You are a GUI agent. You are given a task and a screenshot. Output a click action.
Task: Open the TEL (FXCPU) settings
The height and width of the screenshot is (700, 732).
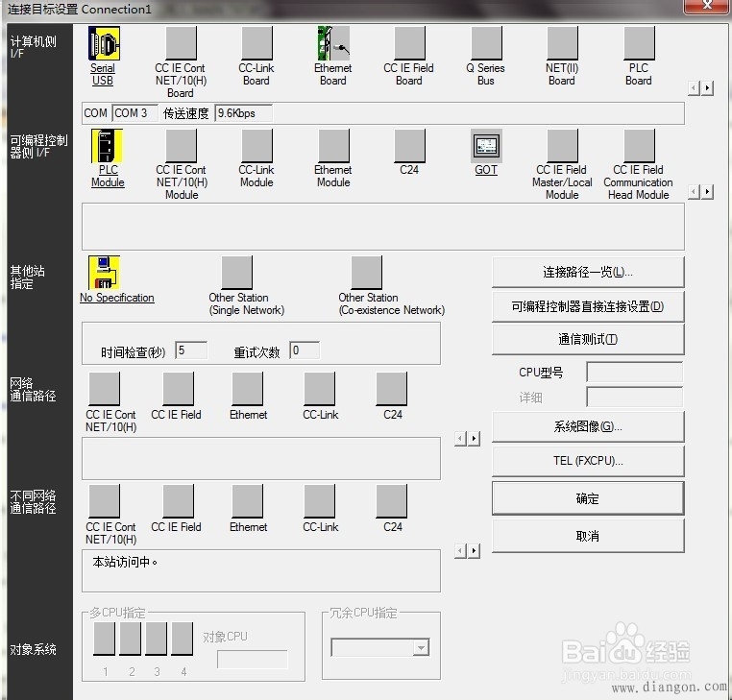[588, 461]
